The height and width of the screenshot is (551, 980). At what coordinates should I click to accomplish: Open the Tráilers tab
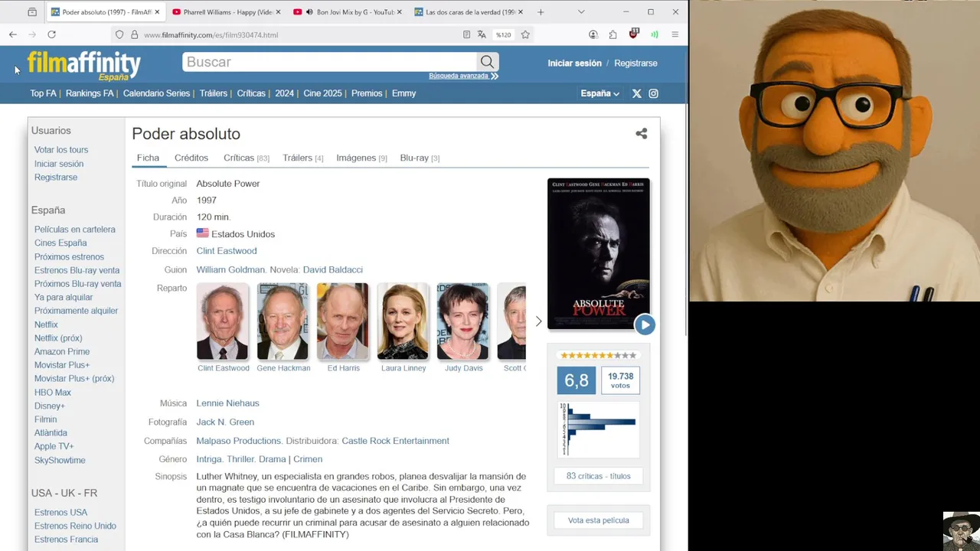tap(303, 158)
